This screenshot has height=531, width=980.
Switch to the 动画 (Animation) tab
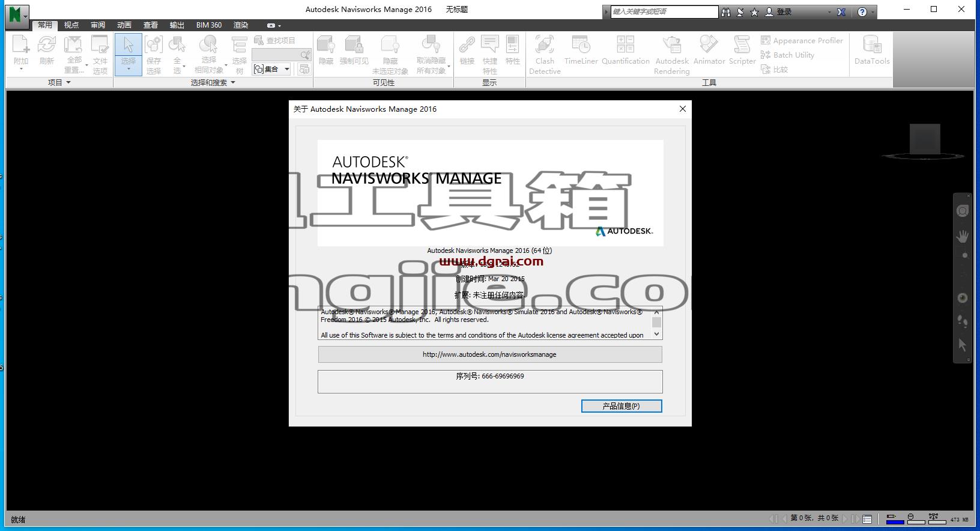click(124, 25)
